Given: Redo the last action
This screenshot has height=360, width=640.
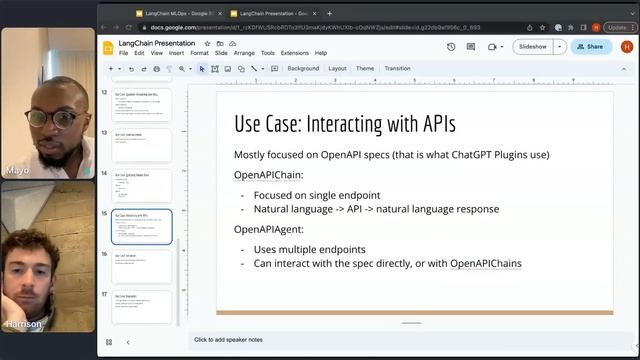Looking at the screenshot, I should tap(144, 69).
